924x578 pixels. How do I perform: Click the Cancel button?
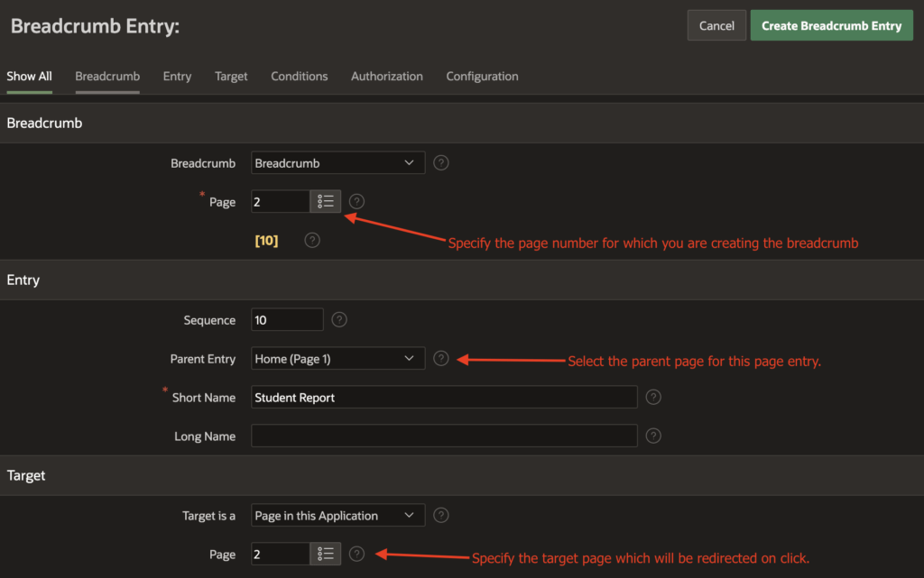coord(716,25)
